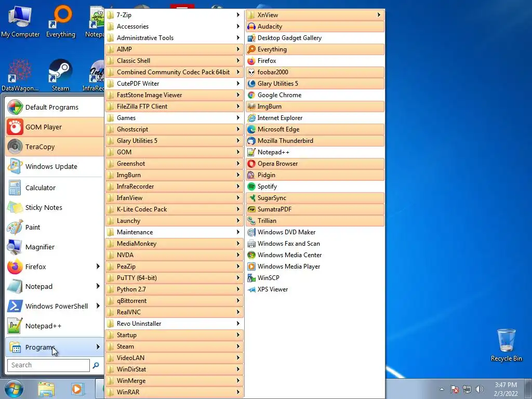Expand XnView submenu
Viewport: 532px width, 399px height.
[315, 15]
